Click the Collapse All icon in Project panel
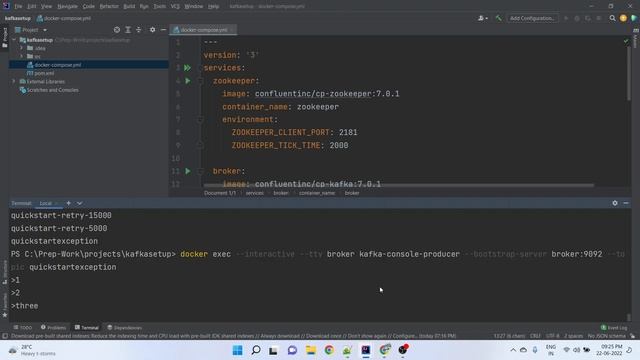The height and width of the screenshot is (360, 640). pos(139,30)
